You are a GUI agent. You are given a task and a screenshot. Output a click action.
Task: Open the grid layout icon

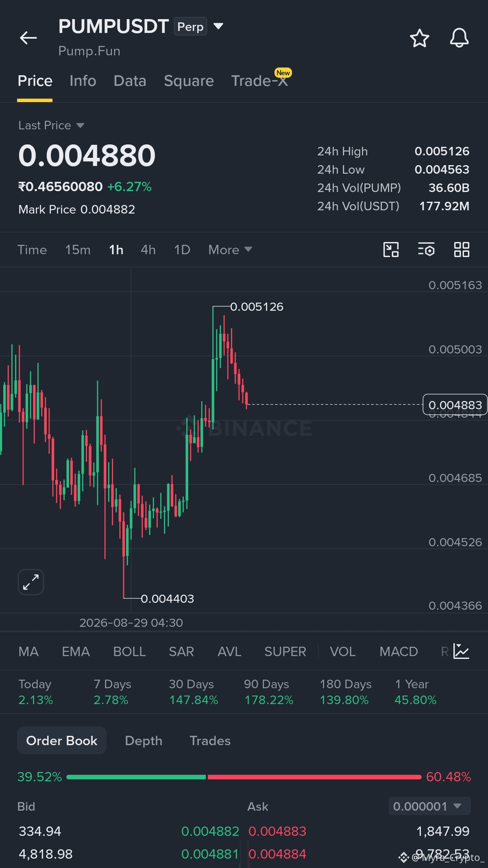pos(462,249)
